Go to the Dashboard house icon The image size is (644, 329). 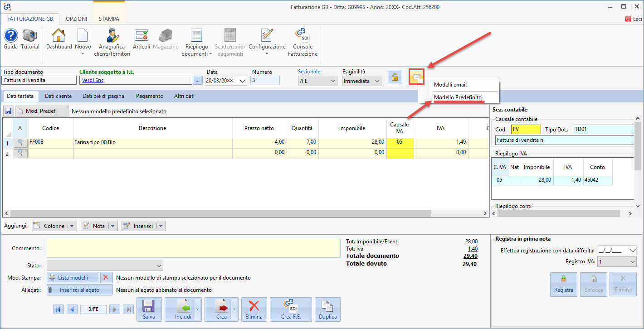click(x=59, y=36)
